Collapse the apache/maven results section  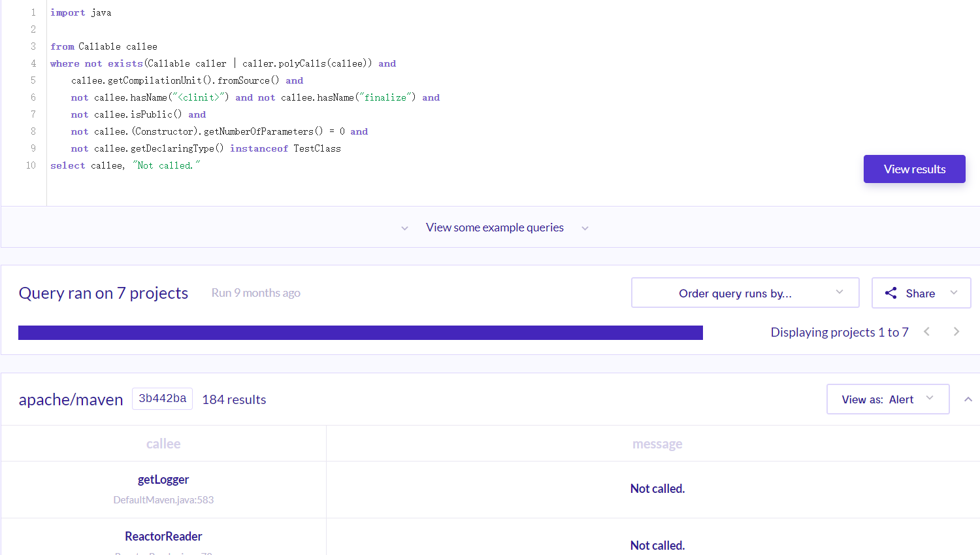click(968, 399)
